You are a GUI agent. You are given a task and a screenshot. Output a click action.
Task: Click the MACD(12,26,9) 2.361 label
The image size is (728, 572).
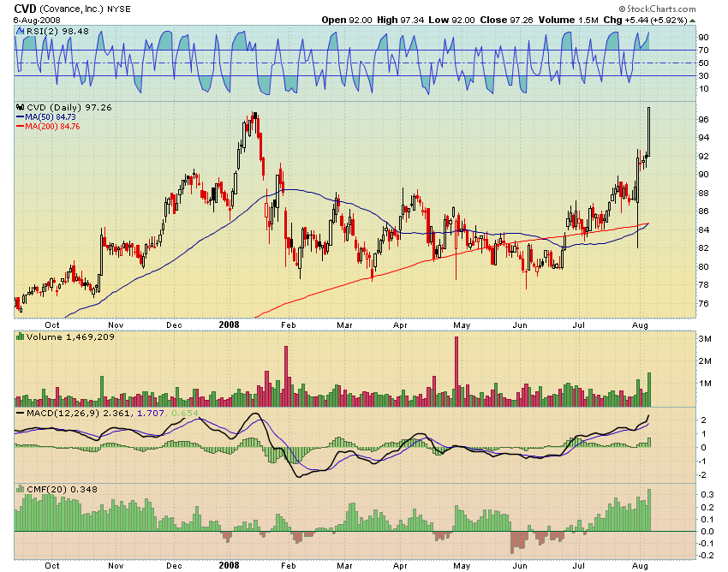(x=79, y=413)
